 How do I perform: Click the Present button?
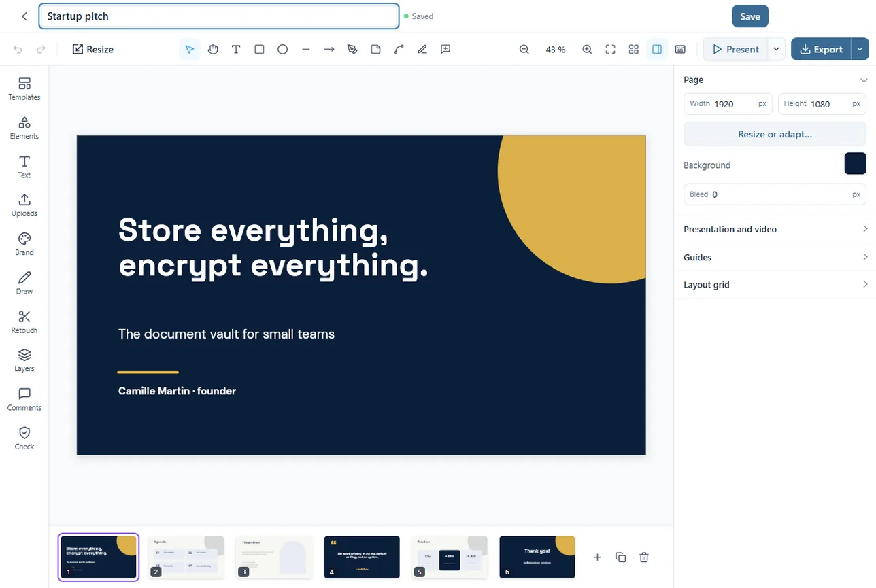[x=735, y=49]
